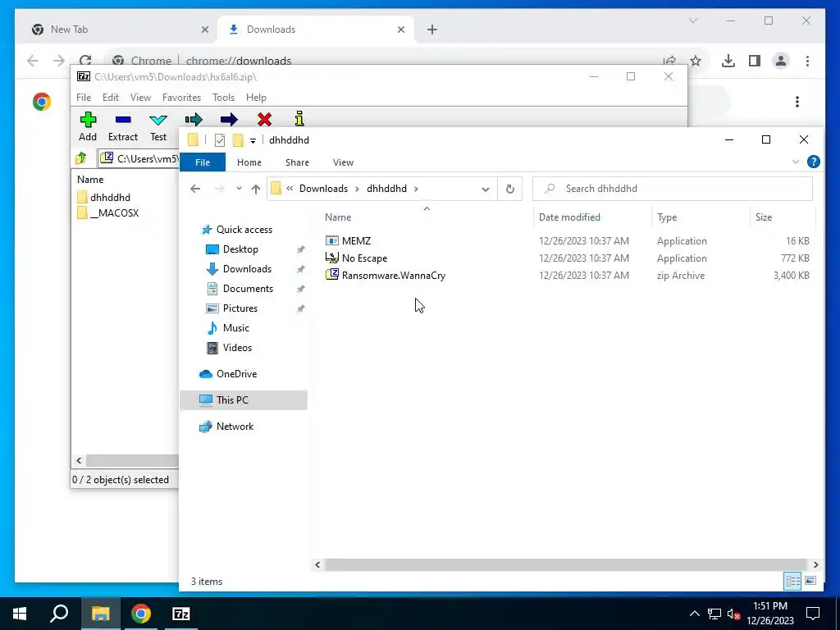840x630 pixels.
Task: Click the 7-Zip Move arrow icon
Action: [x=229, y=120]
